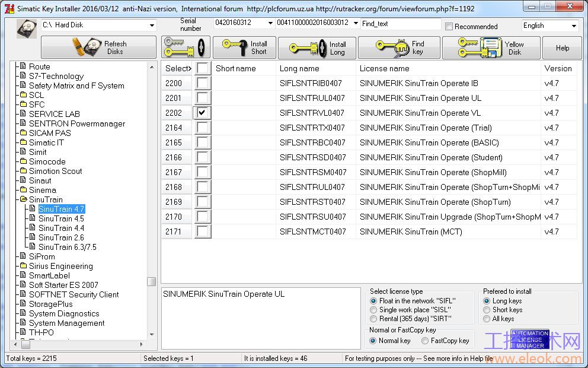Open the Help button
Viewport: 588px width, 368px height.
tap(562, 47)
